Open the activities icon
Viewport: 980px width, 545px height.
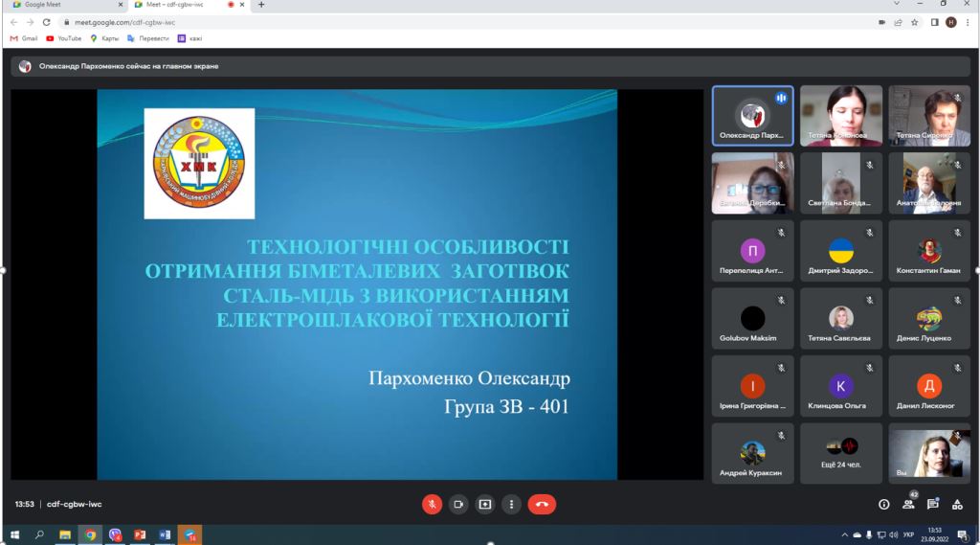point(957,505)
